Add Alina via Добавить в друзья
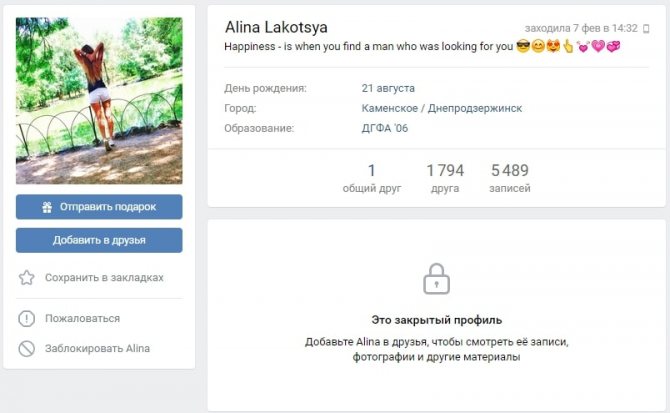The image size is (670, 413). click(x=99, y=240)
